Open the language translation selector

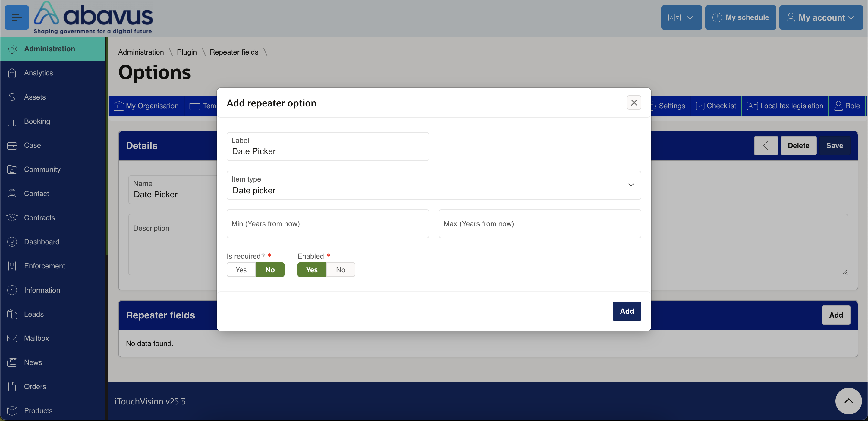pos(681,17)
